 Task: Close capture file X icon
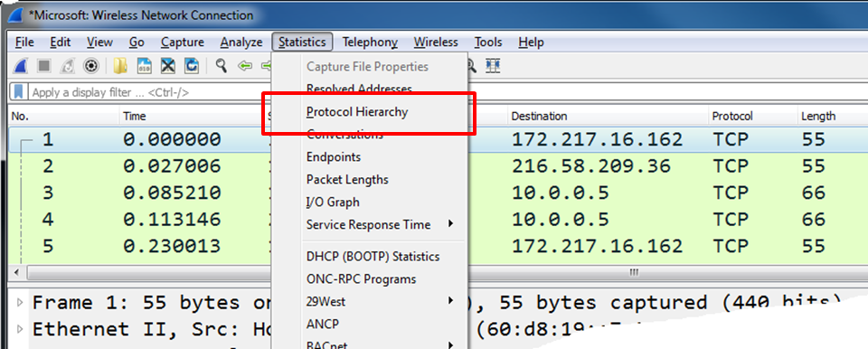pyautogui.click(x=168, y=67)
